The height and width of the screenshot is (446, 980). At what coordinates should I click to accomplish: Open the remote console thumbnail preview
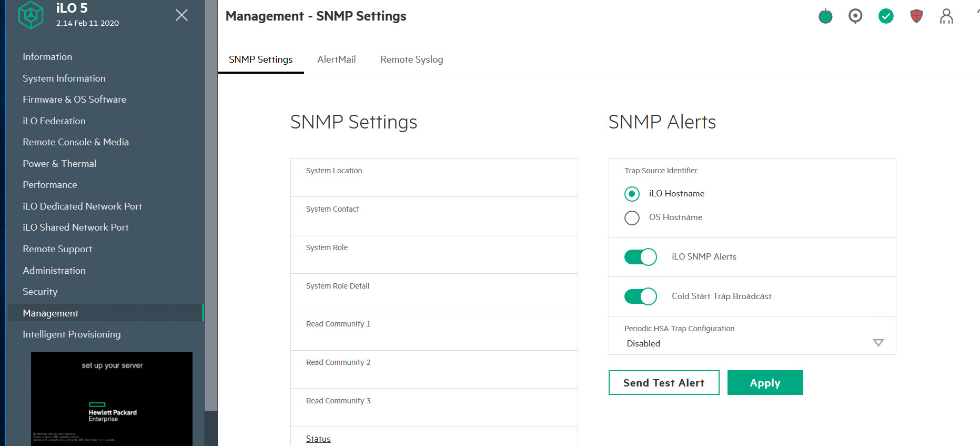point(112,399)
